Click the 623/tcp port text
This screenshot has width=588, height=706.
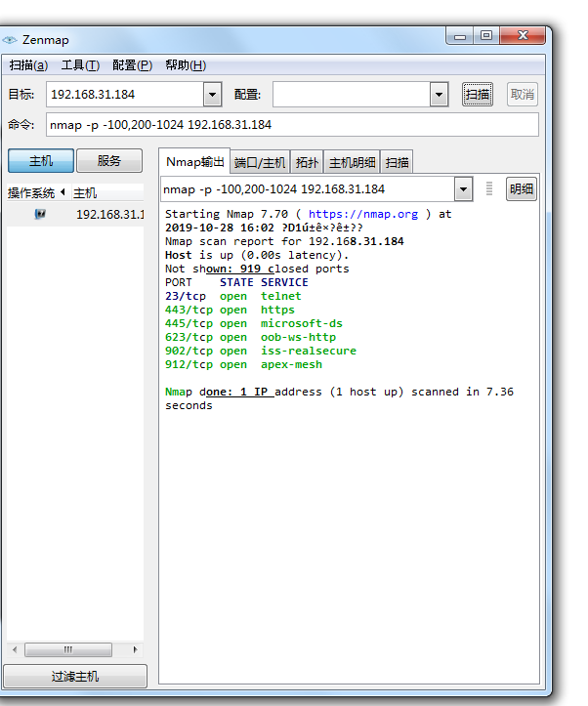click(x=189, y=337)
